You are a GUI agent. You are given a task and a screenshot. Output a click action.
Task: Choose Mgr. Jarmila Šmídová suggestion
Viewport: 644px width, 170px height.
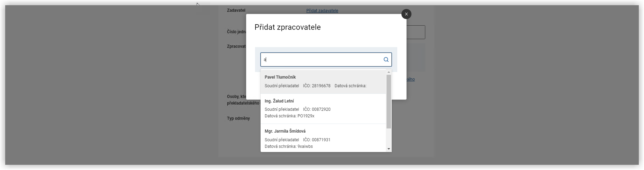(323, 138)
